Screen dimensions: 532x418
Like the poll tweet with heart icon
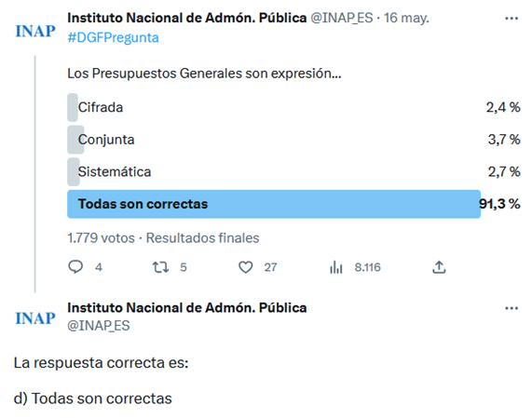pyautogui.click(x=246, y=267)
